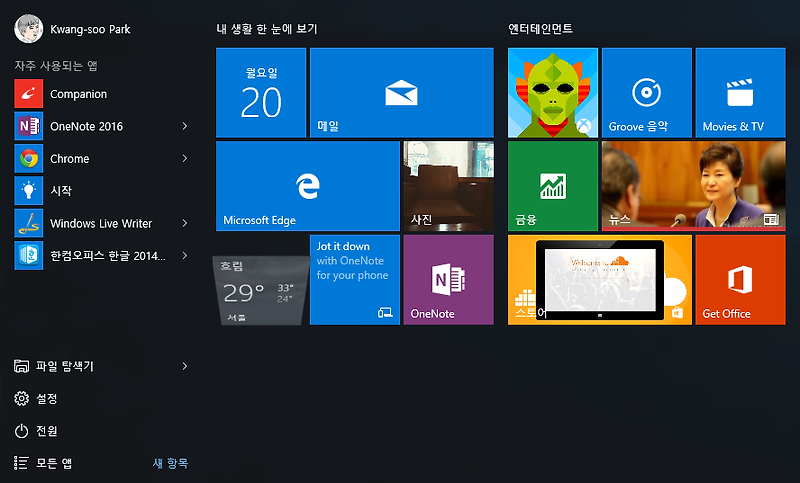
Task: Expand Chrome jump list arrow
Action: pyautogui.click(x=185, y=159)
